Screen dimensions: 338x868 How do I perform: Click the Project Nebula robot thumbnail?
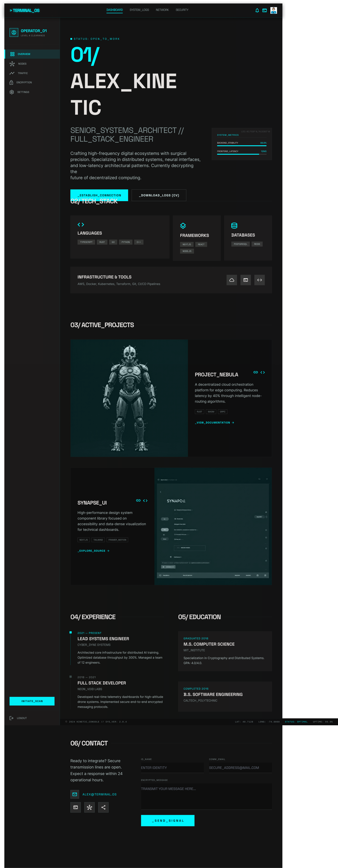(129, 398)
